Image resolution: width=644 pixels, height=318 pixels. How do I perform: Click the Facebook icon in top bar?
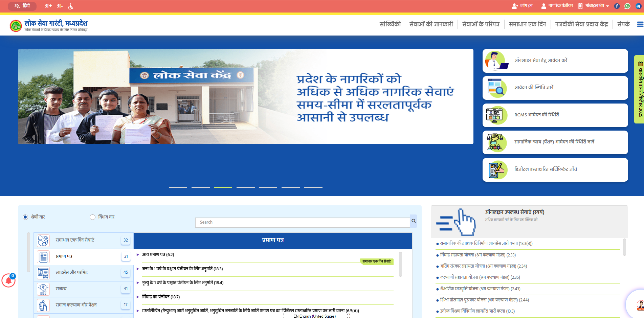pyautogui.click(x=617, y=6)
